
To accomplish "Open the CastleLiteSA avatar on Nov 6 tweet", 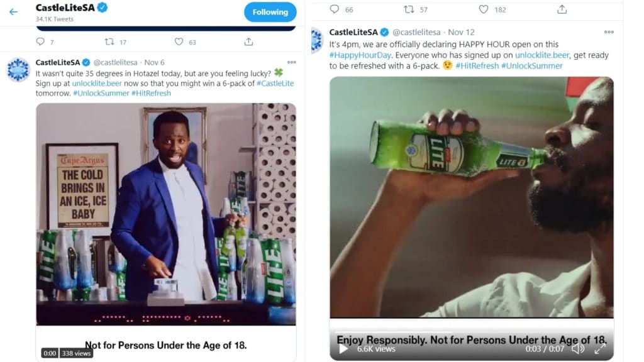I will coord(18,69).
